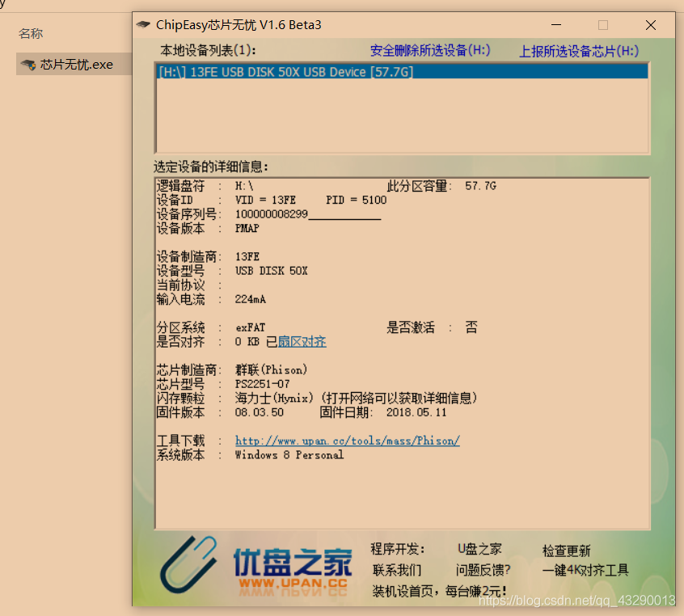Image resolution: width=684 pixels, height=616 pixels.
Task: Click 检查更新 to check for updates
Action: 566,551
